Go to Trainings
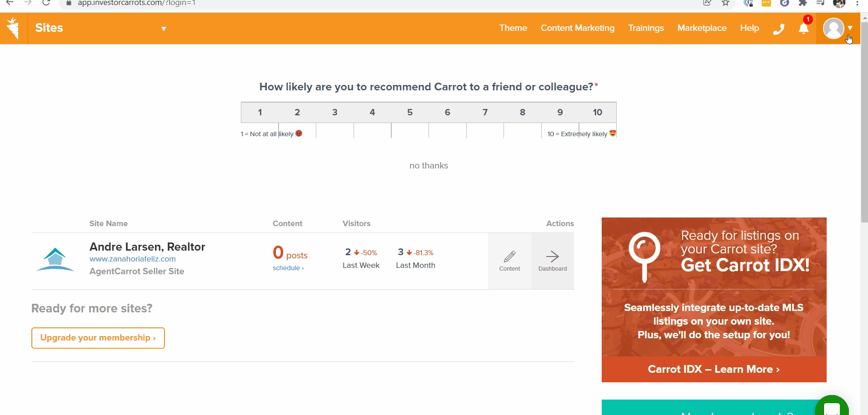This screenshot has width=868, height=415. [x=646, y=28]
